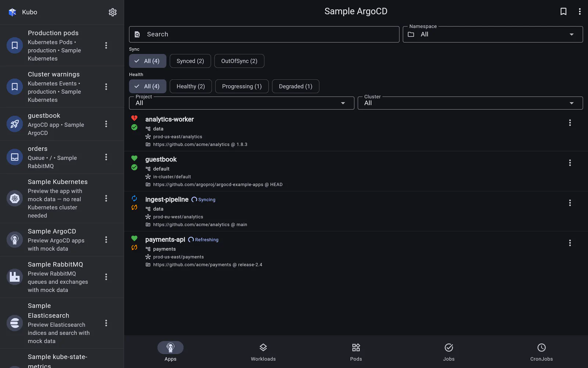Click repo URL https://github.com/acme/analytics @ 1.8.3
588x368 pixels.
(200, 145)
